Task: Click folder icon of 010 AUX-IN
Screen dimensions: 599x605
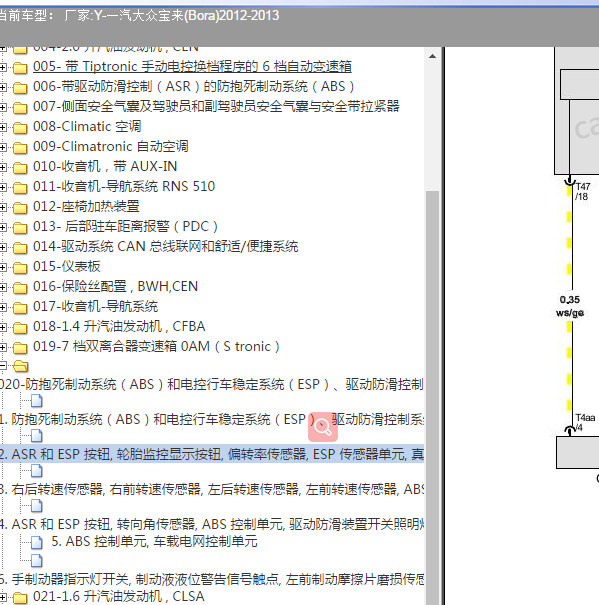Action: (20, 168)
